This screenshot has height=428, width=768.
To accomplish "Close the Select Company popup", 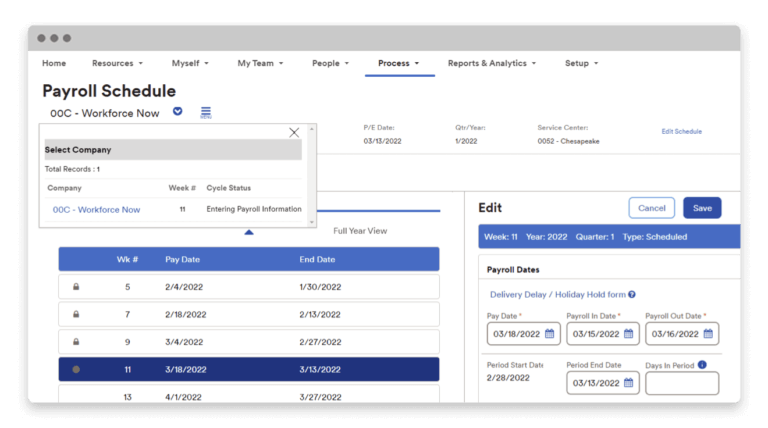I will [294, 133].
